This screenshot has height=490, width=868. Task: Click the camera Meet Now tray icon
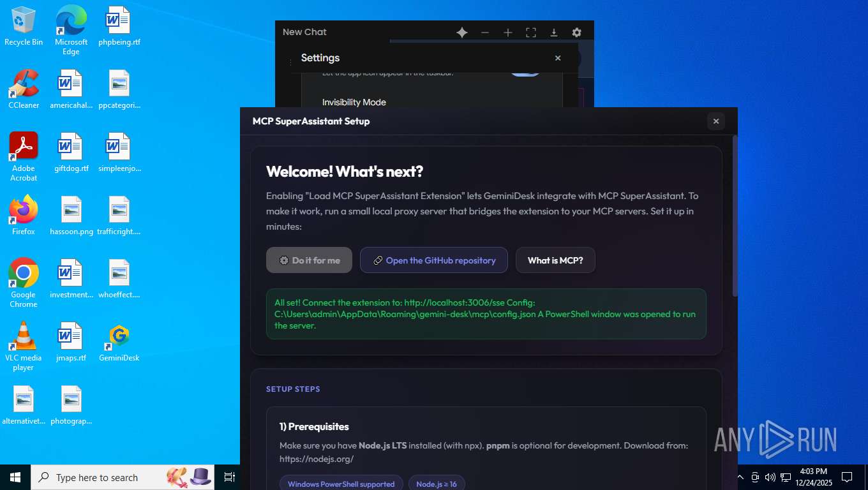tap(755, 477)
